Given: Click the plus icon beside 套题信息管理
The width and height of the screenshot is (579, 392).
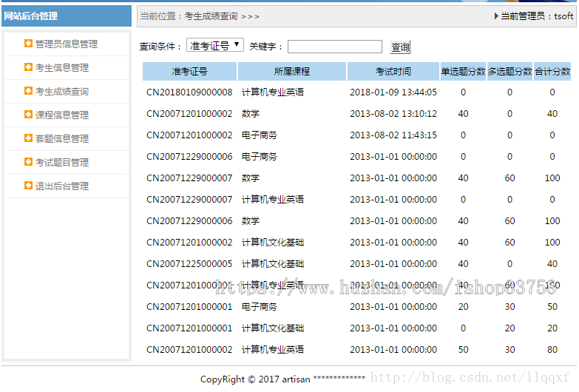Looking at the screenshot, I should pos(28,138).
